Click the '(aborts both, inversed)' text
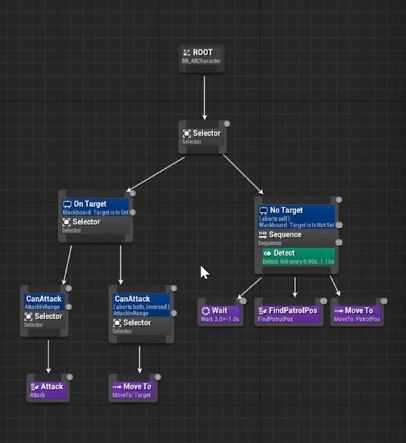Viewport: 406px width, 443px height. (141, 307)
